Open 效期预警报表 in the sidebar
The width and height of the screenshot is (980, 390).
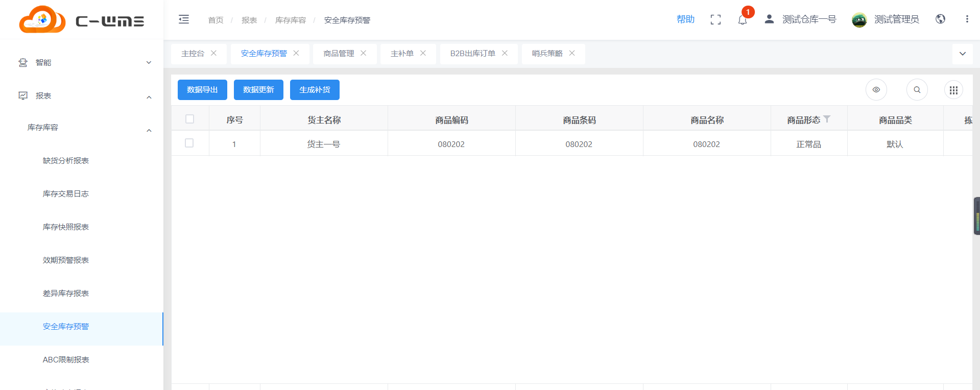[x=66, y=260]
